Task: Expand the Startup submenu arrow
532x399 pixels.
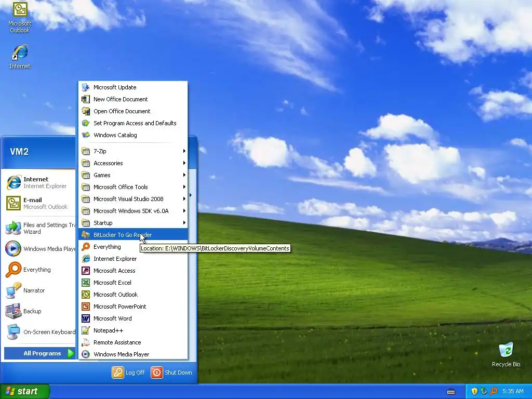Action: pos(184,222)
